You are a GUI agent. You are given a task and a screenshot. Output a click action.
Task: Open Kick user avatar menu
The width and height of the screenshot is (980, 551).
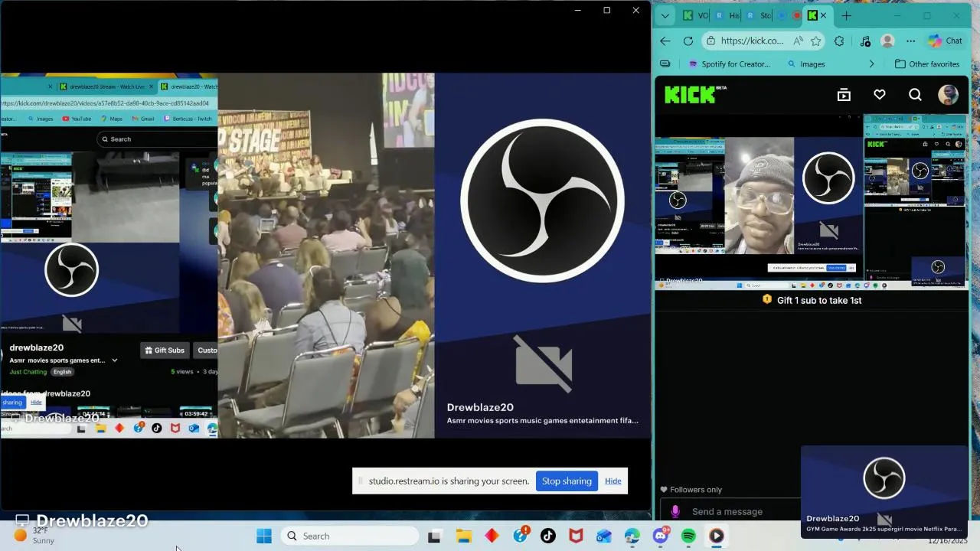pos(948,95)
